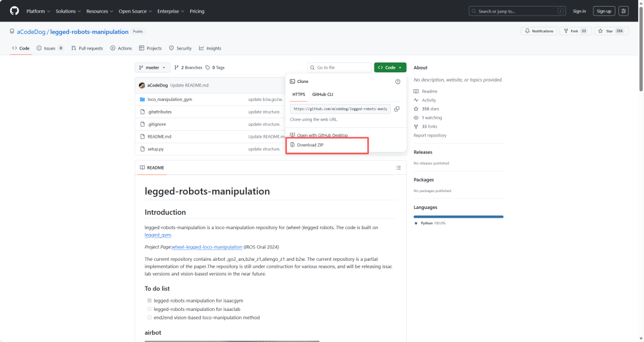Click the Python language bar
The width and height of the screenshot is (644, 342).
(x=459, y=217)
